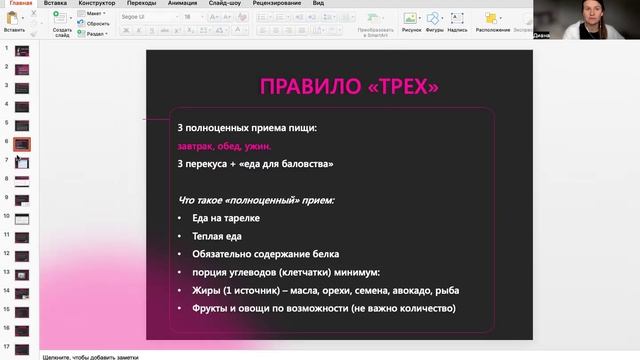Toggle underline Ч formatting
The width and height of the screenshot is (640, 360).
click(152, 31)
